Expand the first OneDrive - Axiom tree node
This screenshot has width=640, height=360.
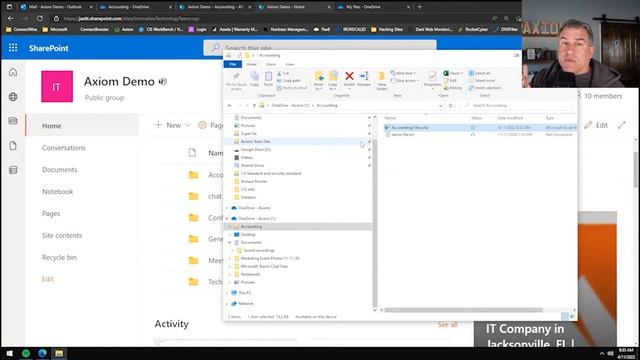pos(227,208)
